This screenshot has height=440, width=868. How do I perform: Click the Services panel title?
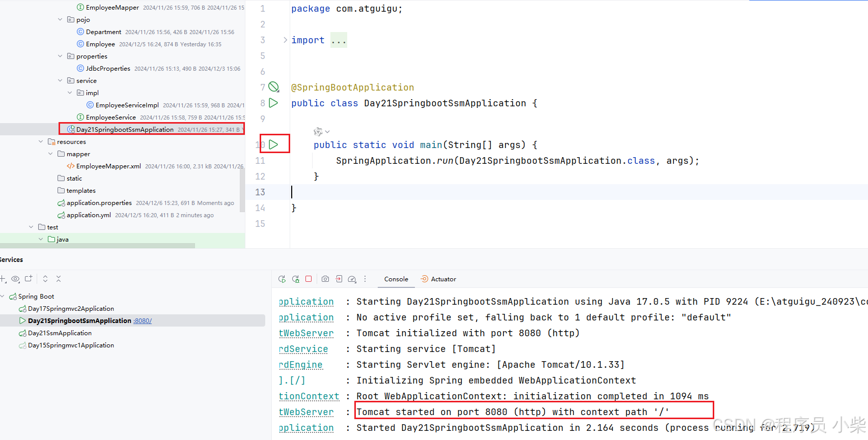pos(11,259)
